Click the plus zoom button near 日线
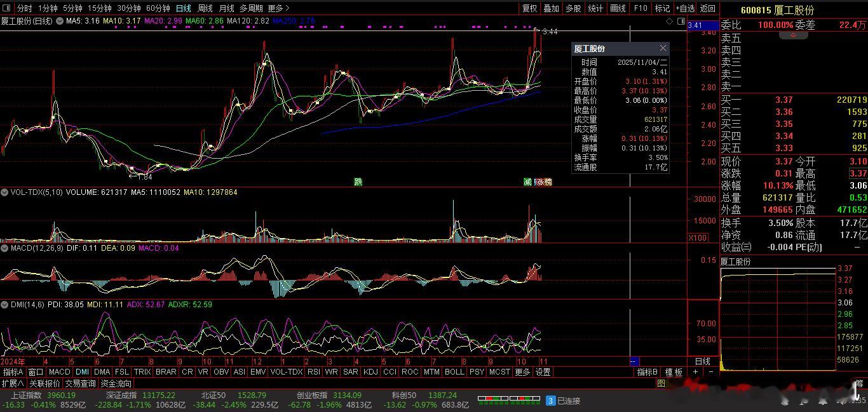 click(696, 372)
